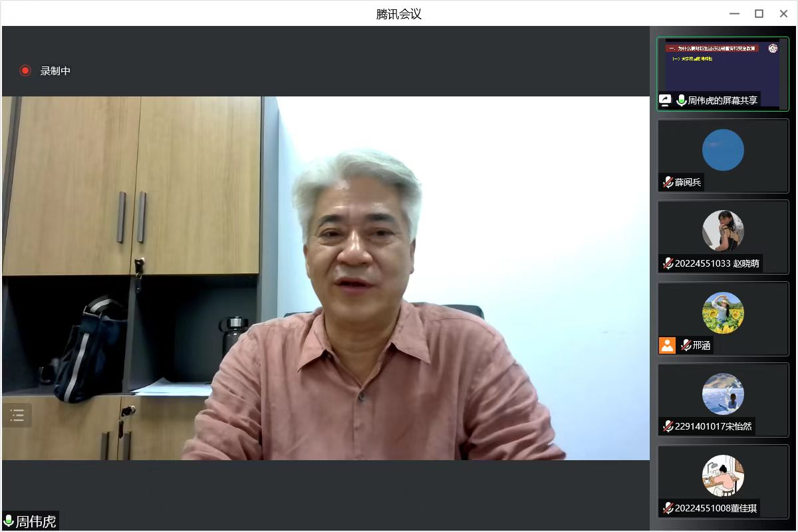Click the orange host badge next to 邢涵
798x532 pixels.
[x=667, y=345]
